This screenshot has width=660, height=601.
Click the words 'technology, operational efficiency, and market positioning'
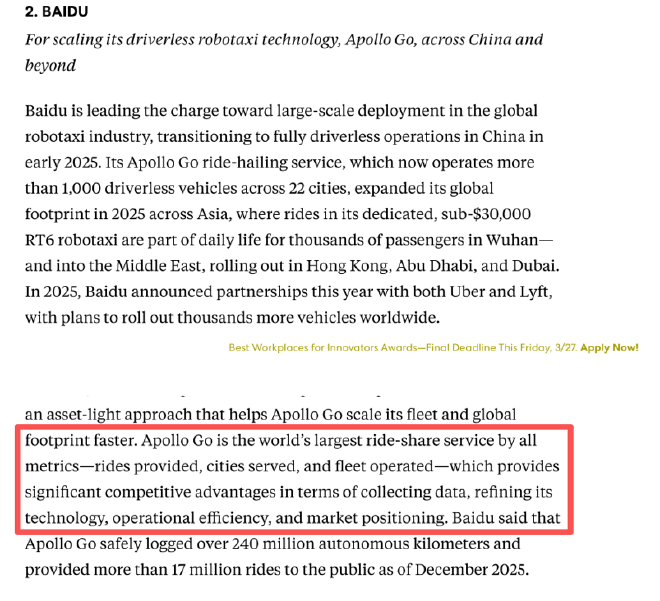[x=235, y=518]
